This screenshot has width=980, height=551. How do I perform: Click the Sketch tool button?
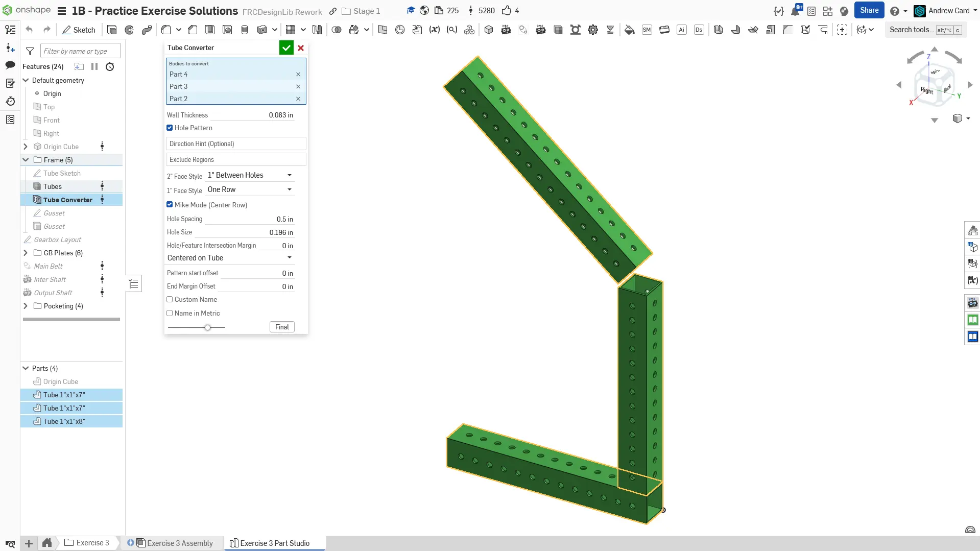tap(79, 30)
